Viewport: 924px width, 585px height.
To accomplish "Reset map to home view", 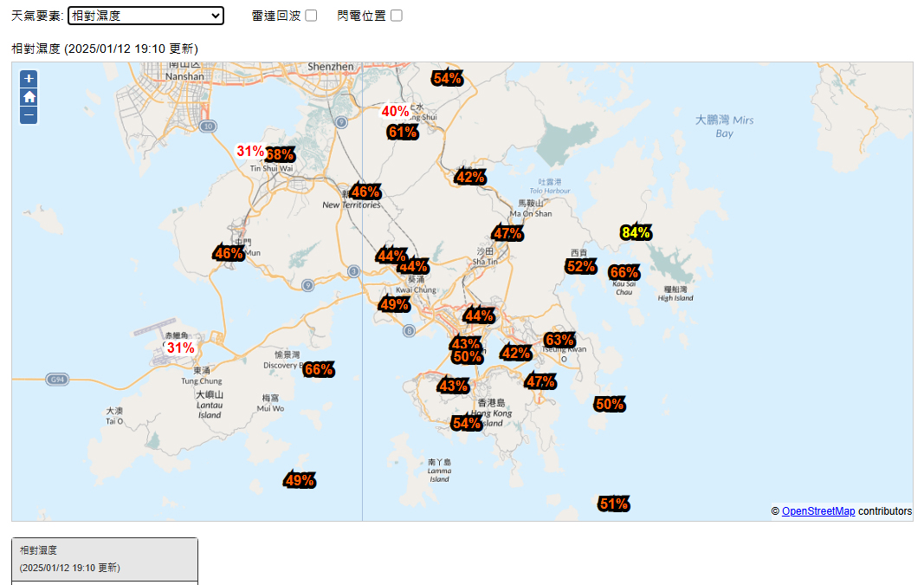I will (29, 96).
